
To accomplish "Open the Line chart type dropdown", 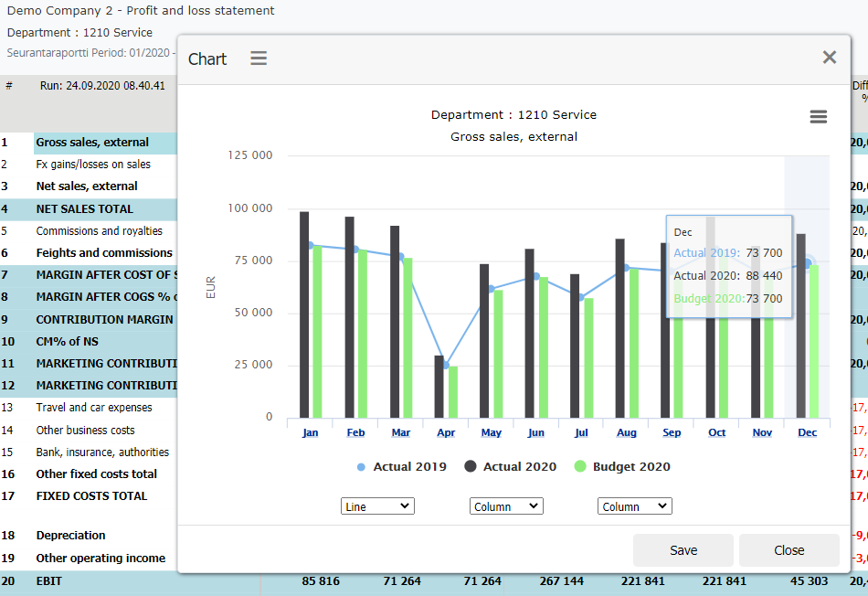I will pos(377,506).
